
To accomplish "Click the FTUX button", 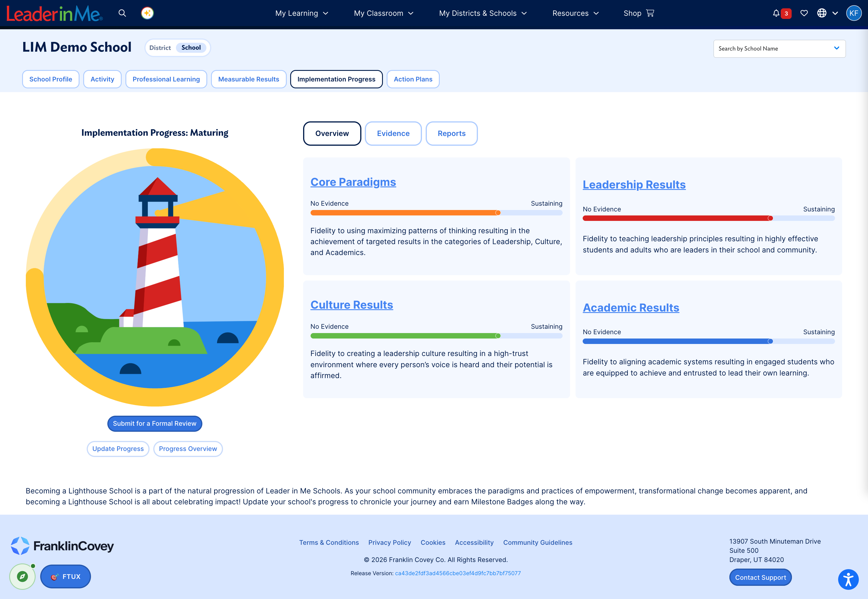I will point(65,576).
